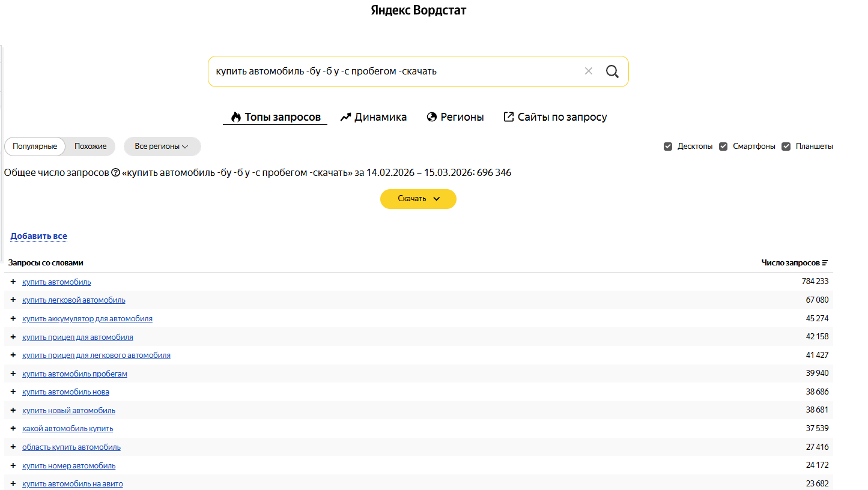
Task: Select the count 41 427
Action: pos(818,355)
